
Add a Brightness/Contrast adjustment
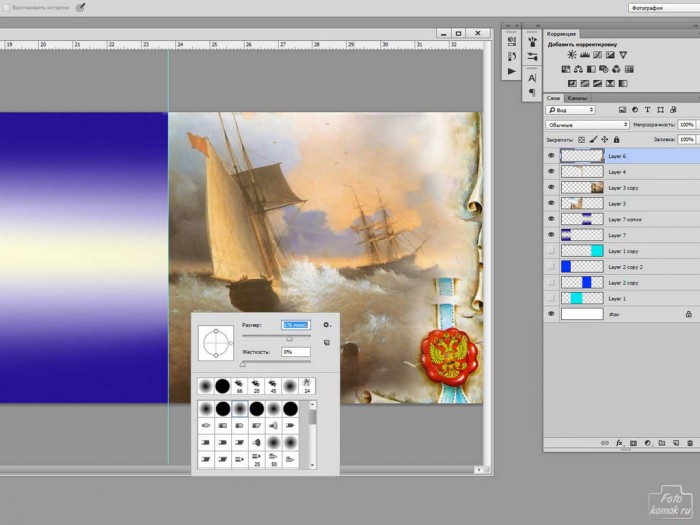click(571, 55)
